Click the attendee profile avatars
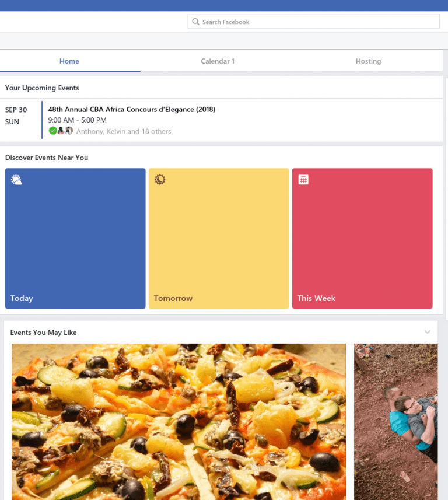 [x=65, y=131]
